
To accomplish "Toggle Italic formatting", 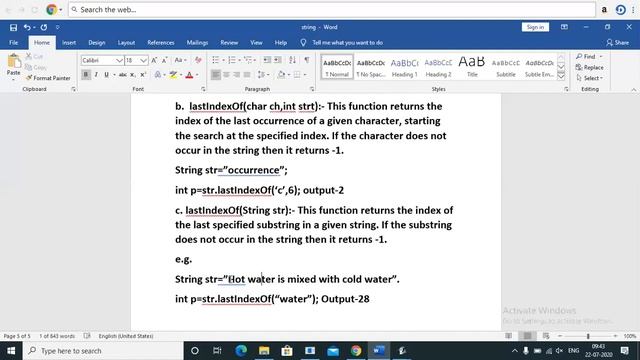I will (x=96, y=75).
